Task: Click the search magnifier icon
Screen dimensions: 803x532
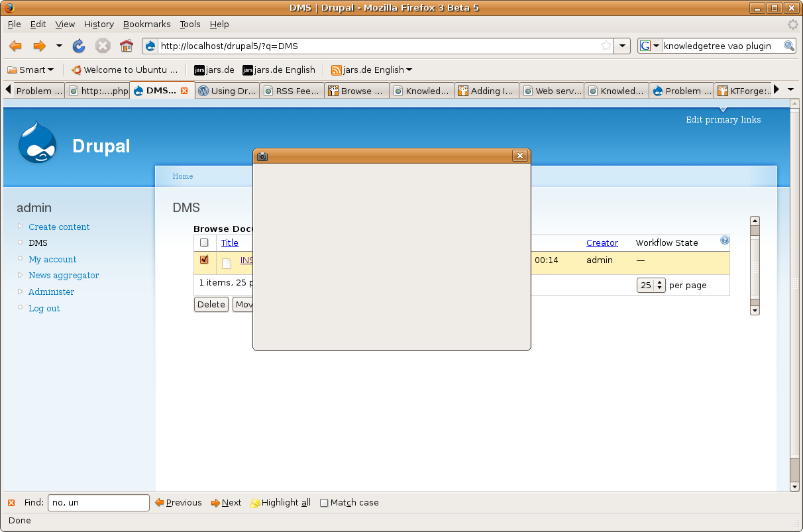Action: [788, 46]
